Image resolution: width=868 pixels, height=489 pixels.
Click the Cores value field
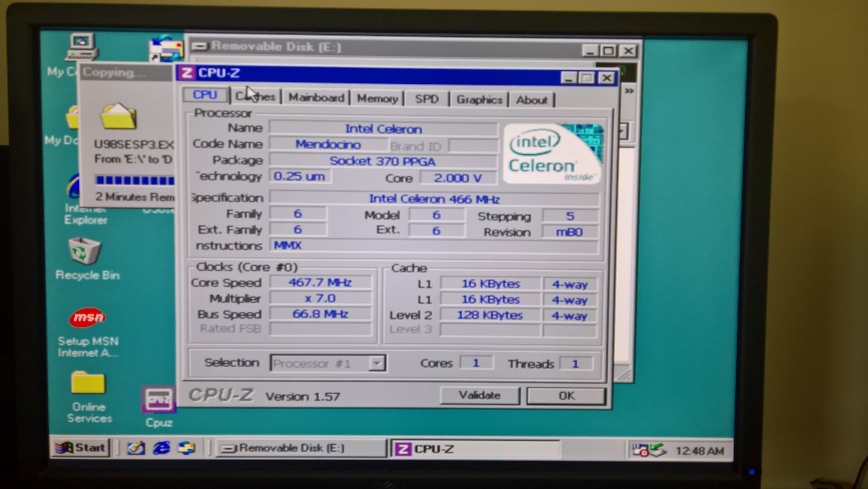(x=476, y=363)
